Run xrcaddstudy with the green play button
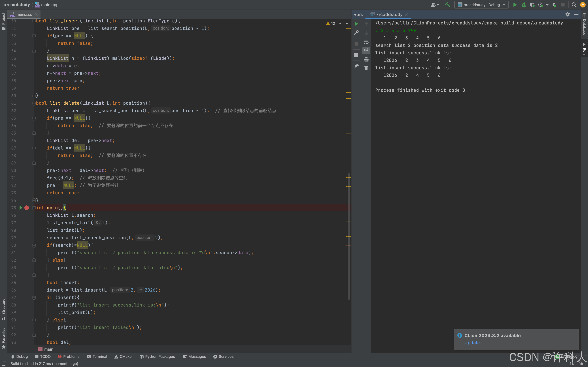 (x=515, y=5)
